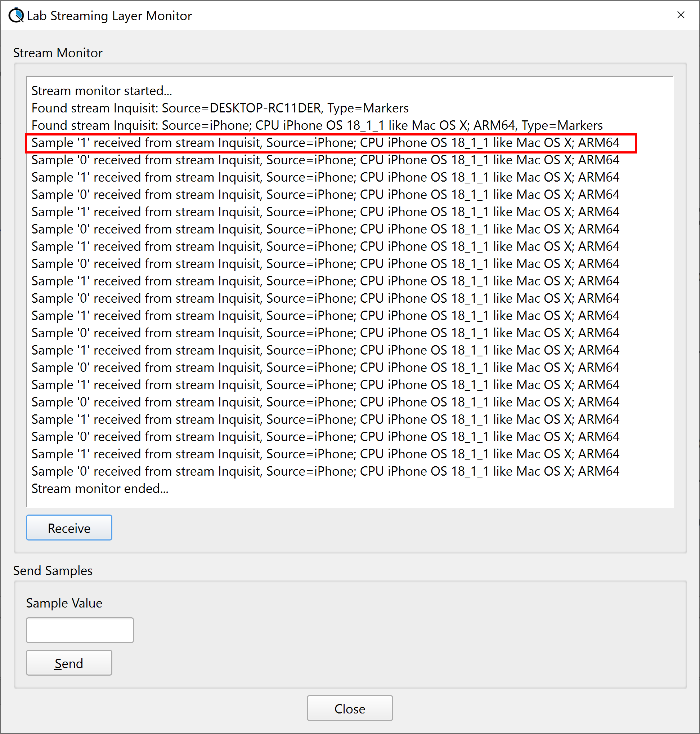Focus the Sample Value input field
Image resolution: width=700 pixels, height=734 pixels.
tap(80, 630)
